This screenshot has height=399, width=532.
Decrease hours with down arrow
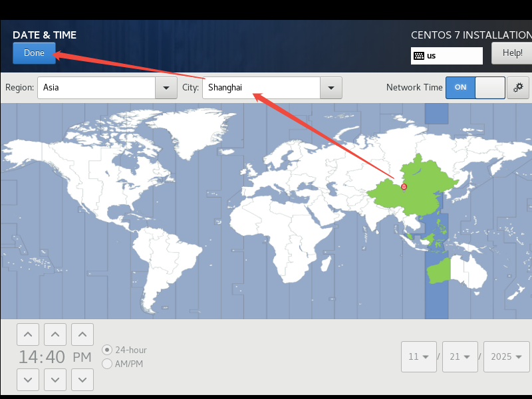click(x=28, y=380)
